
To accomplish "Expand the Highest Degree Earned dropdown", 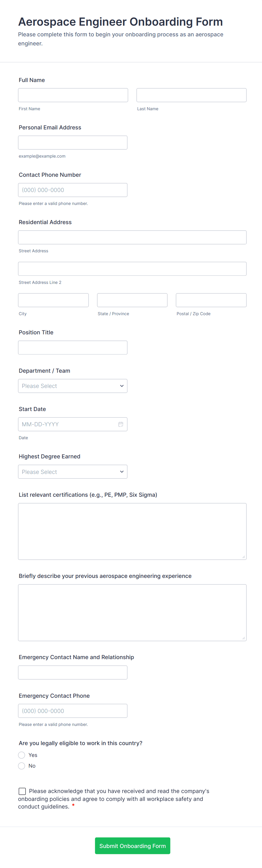I will (x=73, y=472).
